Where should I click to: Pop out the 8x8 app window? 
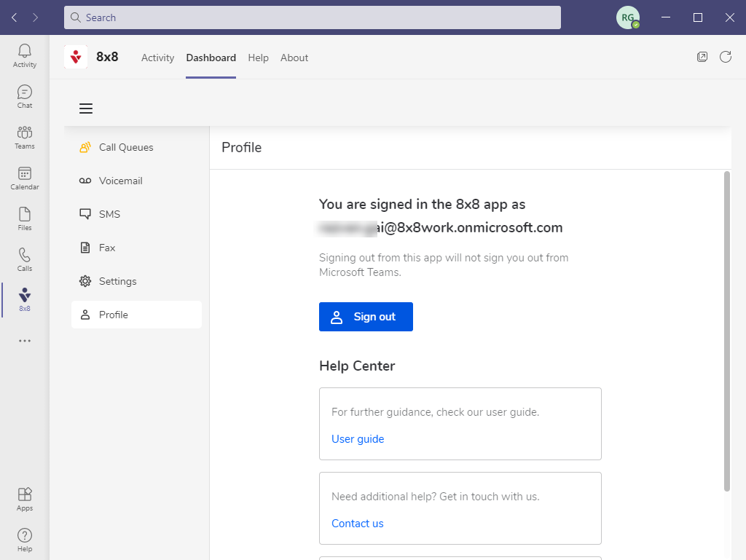pos(702,57)
